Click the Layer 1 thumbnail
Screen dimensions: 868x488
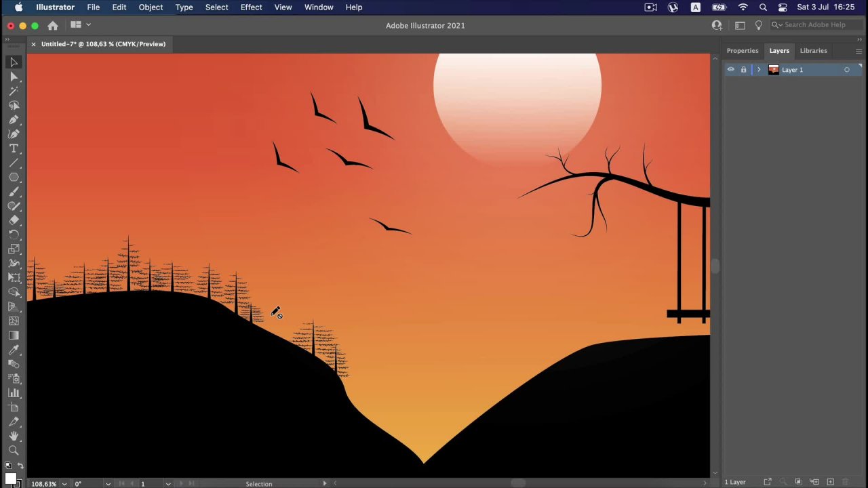tap(774, 70)
